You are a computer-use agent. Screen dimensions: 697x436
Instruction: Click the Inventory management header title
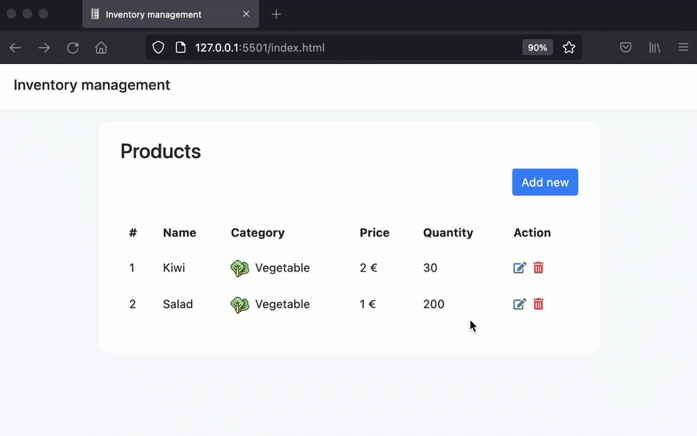(x=92, y=85)
